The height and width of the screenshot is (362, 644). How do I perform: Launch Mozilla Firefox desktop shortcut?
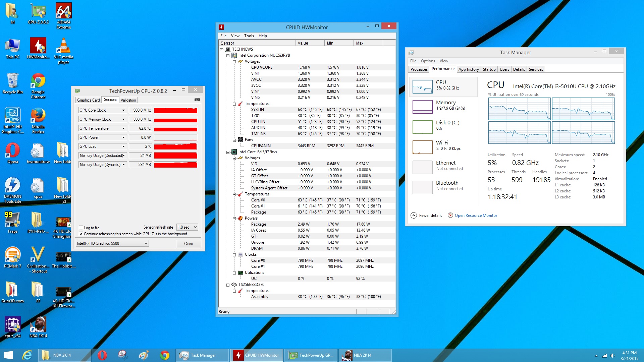point(38,121)
